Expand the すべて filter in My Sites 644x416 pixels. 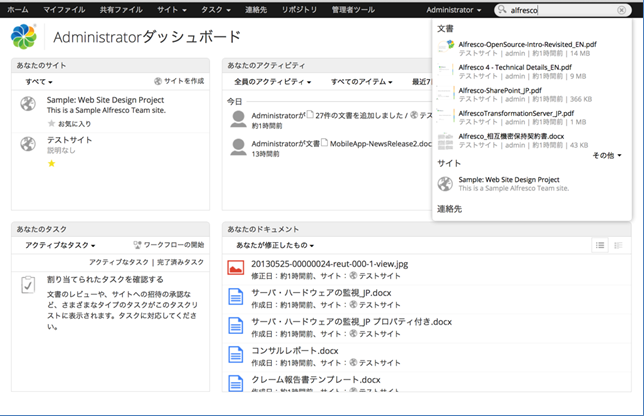[39, 81]
